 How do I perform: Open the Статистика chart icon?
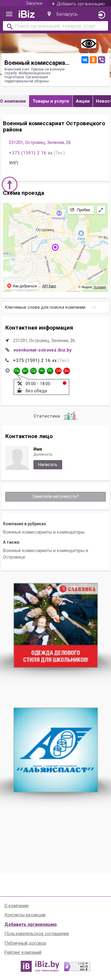[x=70, y=416]
